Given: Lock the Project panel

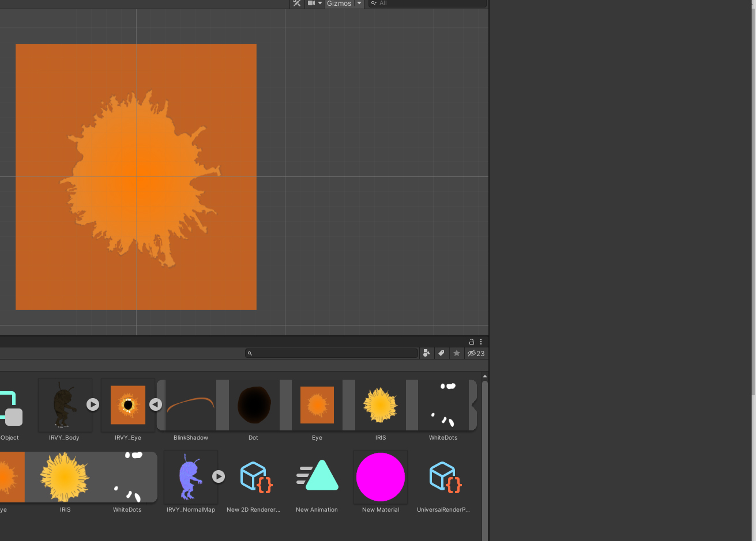Looking at the screenshot, I should click(x=472, y=342).
